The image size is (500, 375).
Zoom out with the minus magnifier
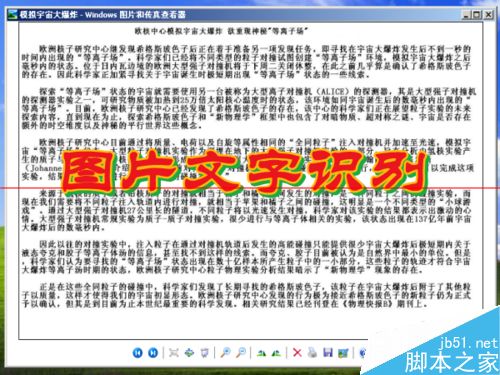pyautogui.click(x=241, y=352)
